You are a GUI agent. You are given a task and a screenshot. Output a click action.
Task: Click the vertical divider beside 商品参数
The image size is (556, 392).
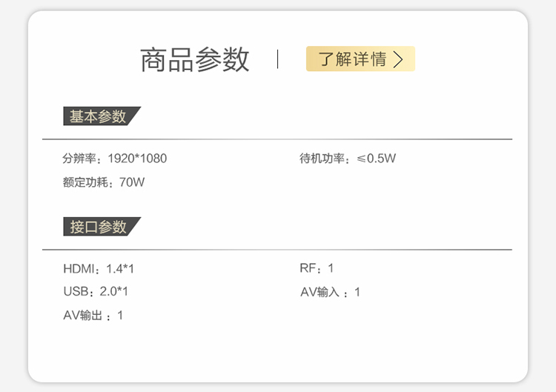pos(278,59)
